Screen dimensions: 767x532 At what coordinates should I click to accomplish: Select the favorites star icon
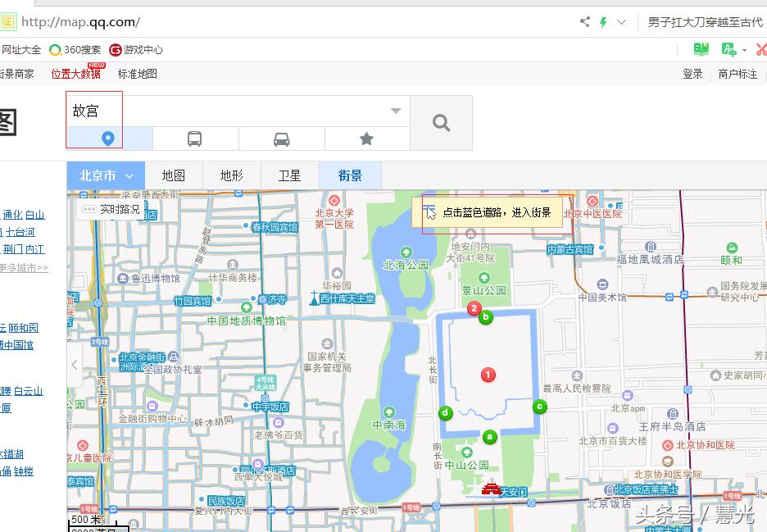pos(367,139)
